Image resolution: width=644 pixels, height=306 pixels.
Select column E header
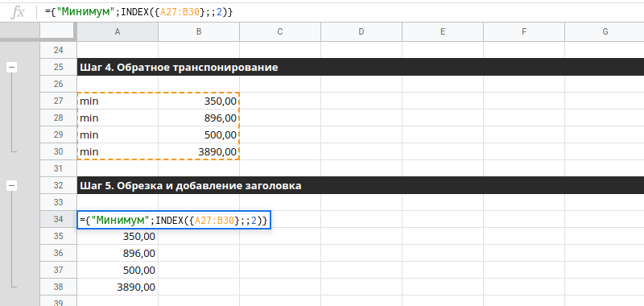click(x=443, y=31)
